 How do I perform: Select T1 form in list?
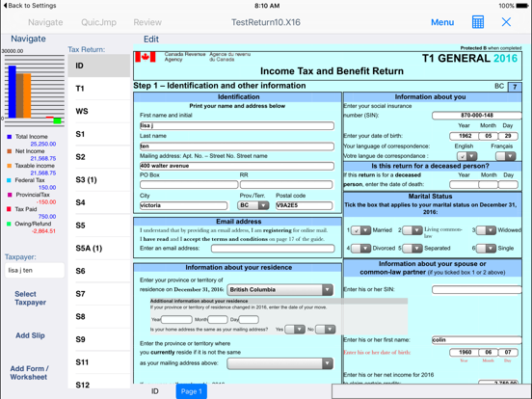98,89
